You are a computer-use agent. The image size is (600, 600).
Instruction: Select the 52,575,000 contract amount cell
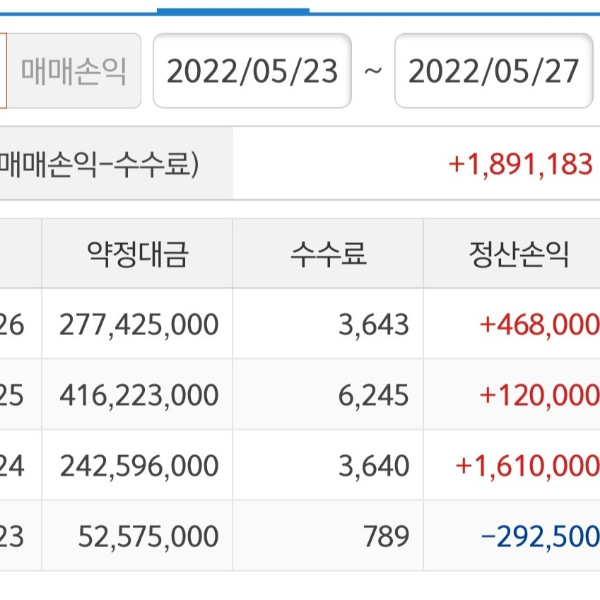(x=148, y=536)
